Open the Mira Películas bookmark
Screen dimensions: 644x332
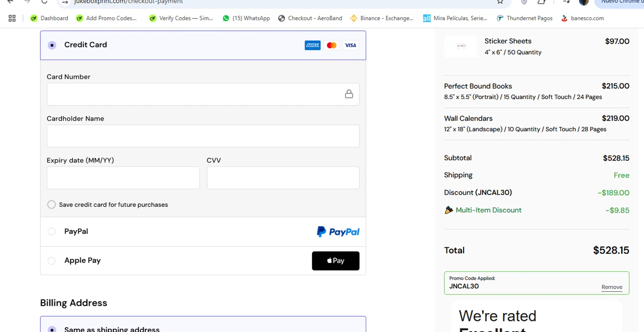(x=455, y=18)
